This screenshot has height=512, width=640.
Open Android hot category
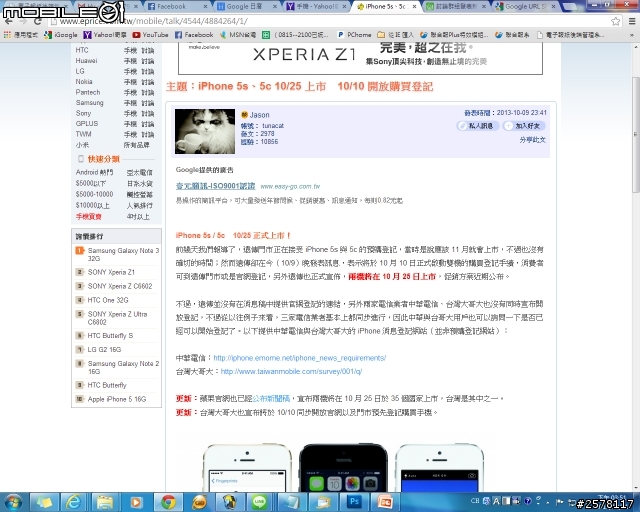tap(94, 172)
